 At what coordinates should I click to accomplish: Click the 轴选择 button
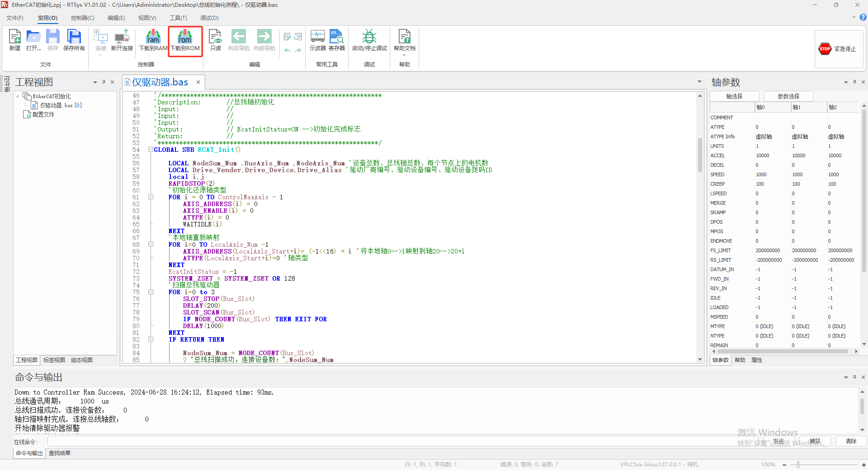[x=734, y=96]
